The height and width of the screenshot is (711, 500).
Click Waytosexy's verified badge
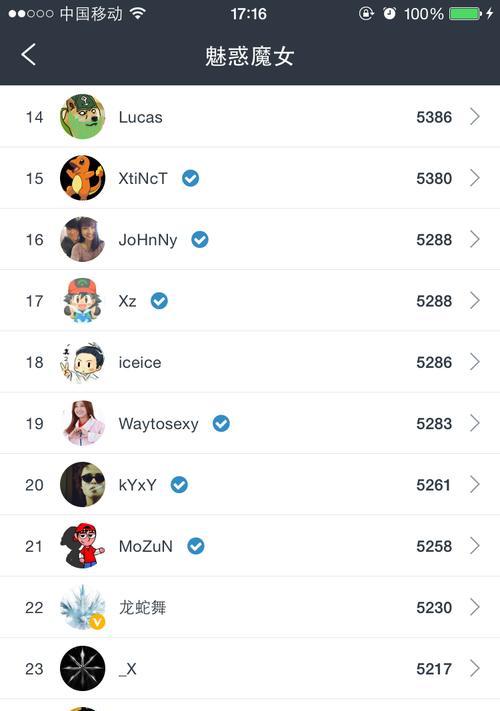(x=221, y=424)
